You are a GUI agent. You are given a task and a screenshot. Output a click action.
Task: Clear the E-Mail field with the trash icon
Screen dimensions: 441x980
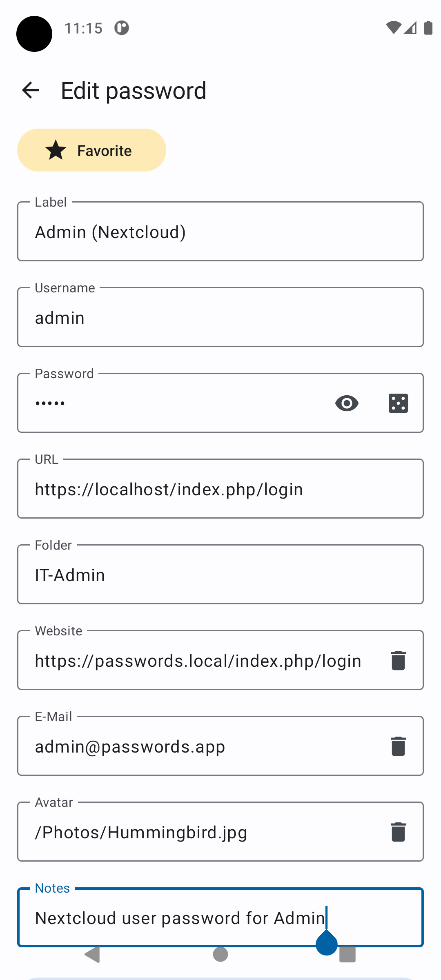click(398, 746)
